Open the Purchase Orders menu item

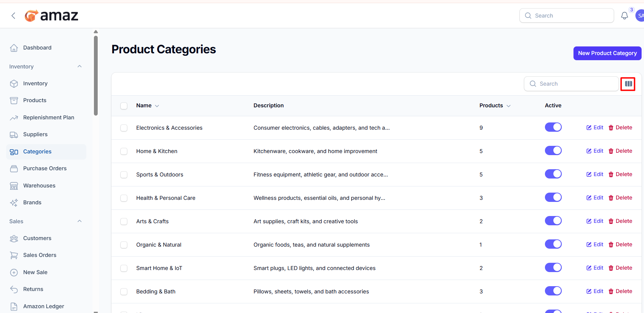(45, 169)
